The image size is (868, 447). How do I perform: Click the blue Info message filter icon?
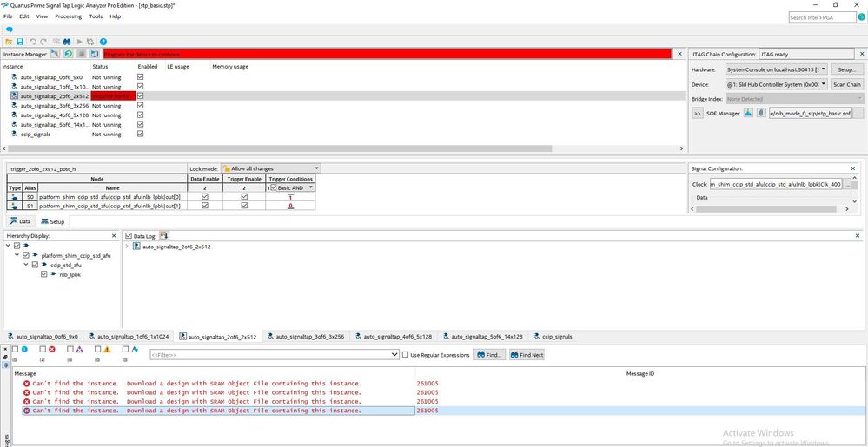24,350
